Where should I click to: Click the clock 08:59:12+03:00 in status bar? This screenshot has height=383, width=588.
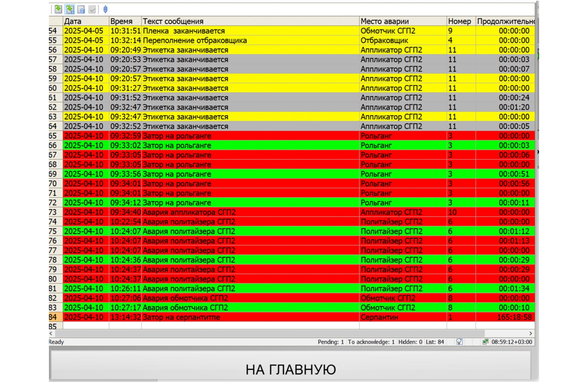pos(512,342)
